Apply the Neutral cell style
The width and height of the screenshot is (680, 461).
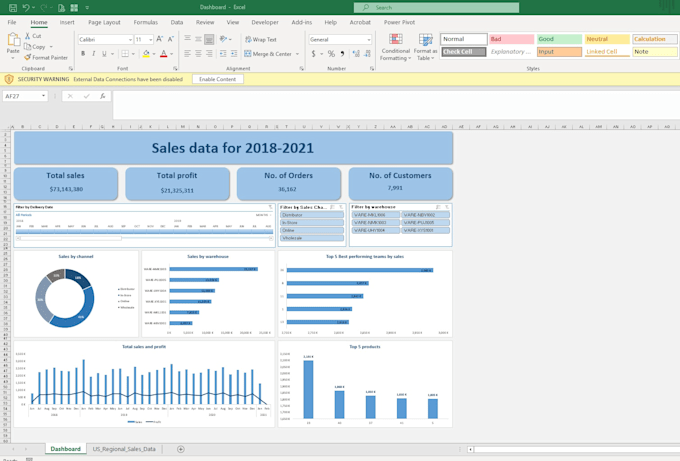pos(607,39)
